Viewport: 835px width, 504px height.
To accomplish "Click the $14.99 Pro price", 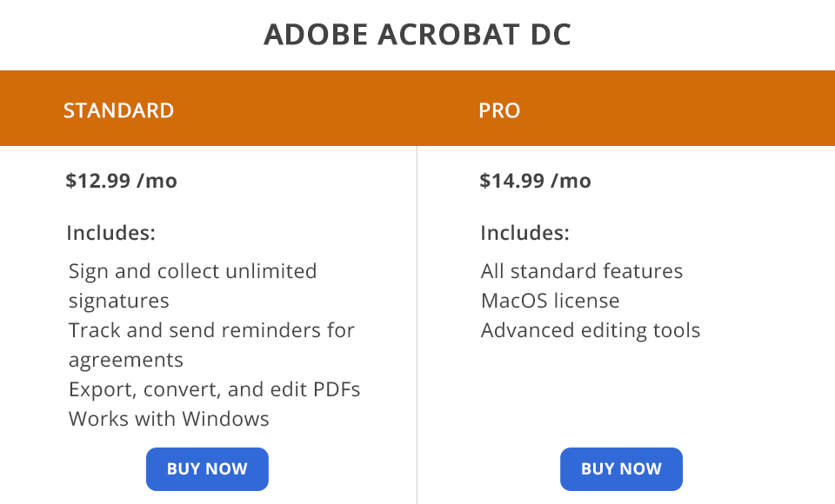I will click(512, 181).
